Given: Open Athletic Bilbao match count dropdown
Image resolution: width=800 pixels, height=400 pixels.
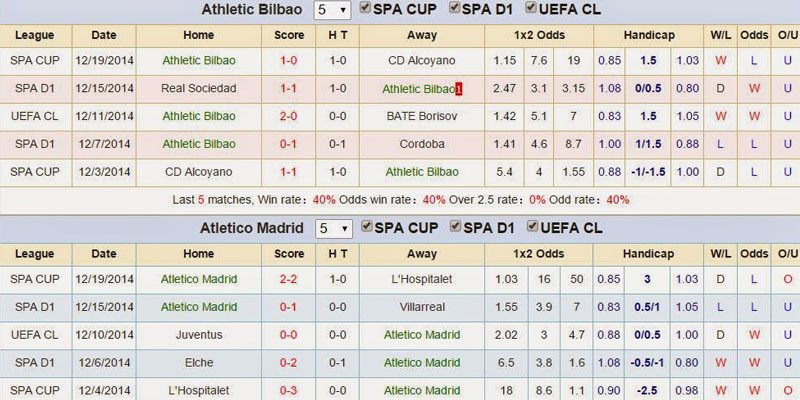Looking at the screenshot, I should coord(332,10).
